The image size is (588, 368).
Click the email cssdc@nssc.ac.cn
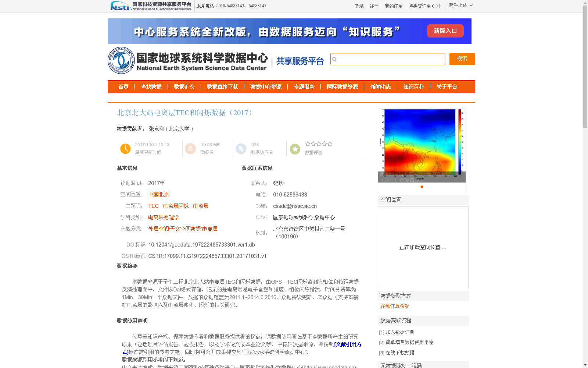(x=295, y=206)
